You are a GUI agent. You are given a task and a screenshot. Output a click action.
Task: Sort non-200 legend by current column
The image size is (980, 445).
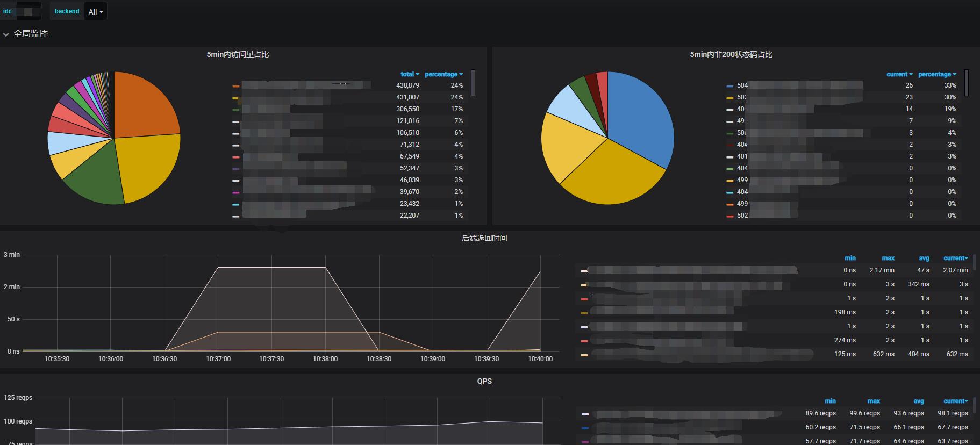click(899, 74)
